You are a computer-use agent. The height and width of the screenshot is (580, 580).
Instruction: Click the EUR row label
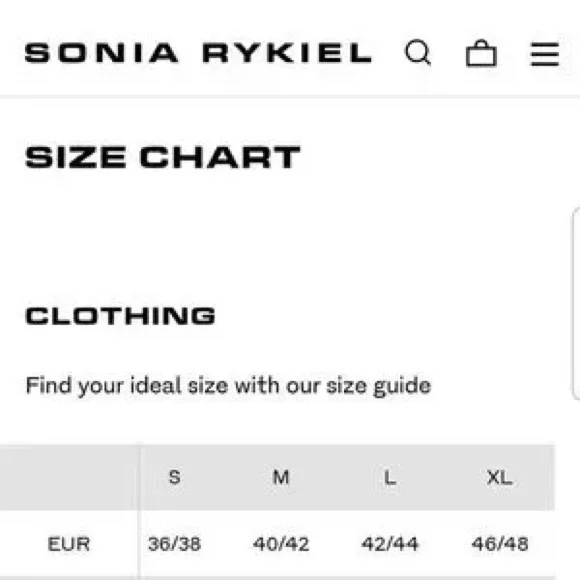pos(69,544)
